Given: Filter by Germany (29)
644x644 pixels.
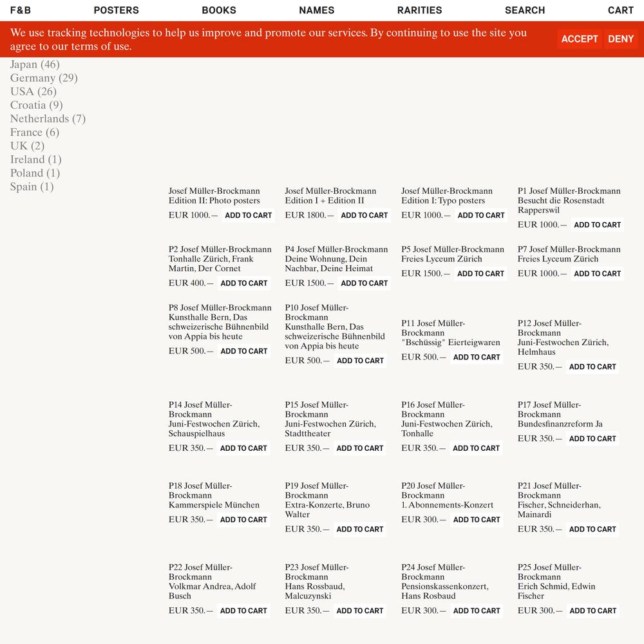Looking at the screenshot, I should coord(44,78).
